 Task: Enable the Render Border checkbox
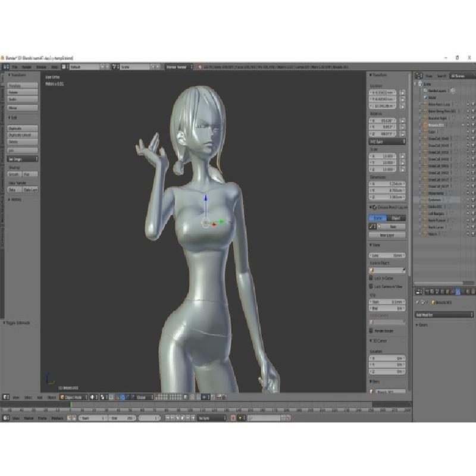[371, 331]
